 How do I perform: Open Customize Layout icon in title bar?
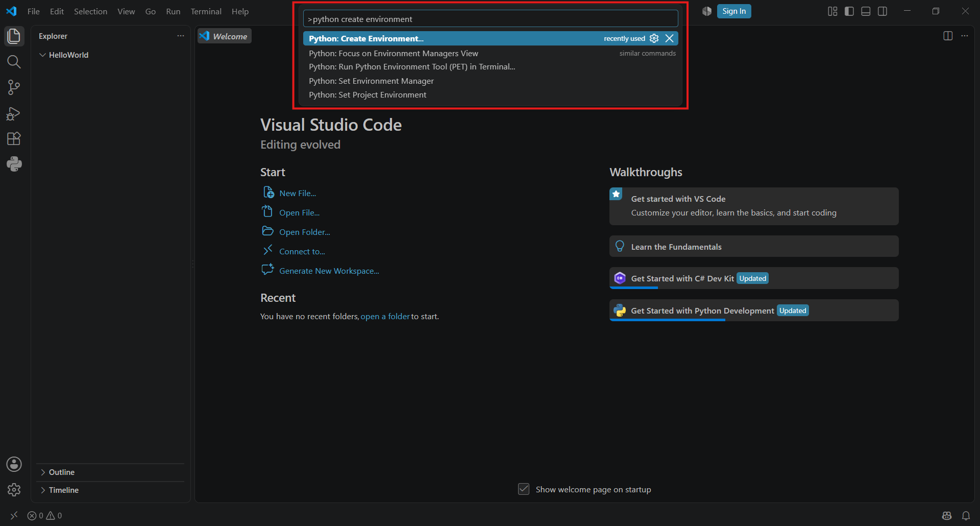(x=832, y=11)
